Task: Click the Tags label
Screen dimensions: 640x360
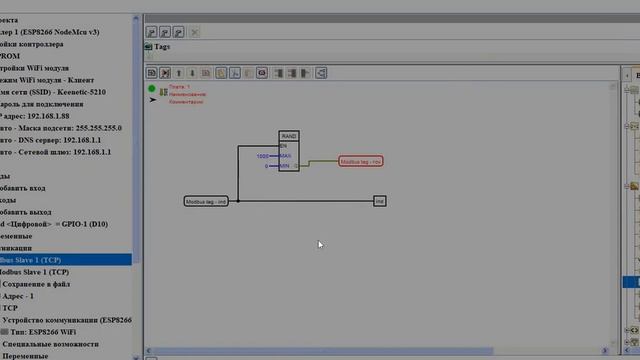Action: click(x=162, y=47)
